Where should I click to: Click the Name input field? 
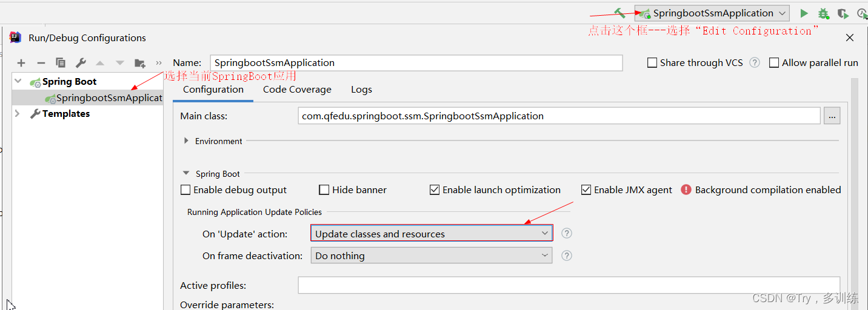[416, 63]
